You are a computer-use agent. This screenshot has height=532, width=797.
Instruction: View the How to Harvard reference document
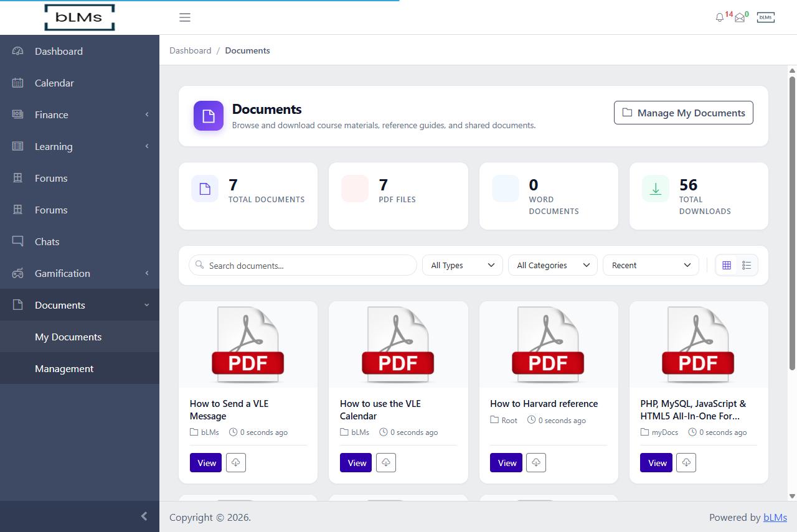tap(506, 462)
